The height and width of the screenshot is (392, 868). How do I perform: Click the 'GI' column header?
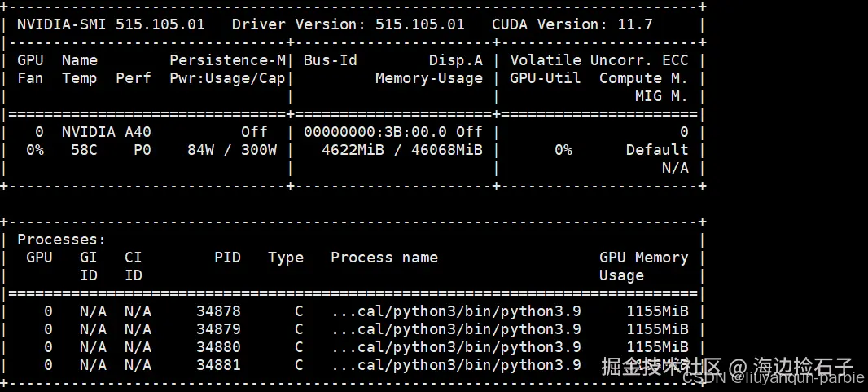coord(89,258)
